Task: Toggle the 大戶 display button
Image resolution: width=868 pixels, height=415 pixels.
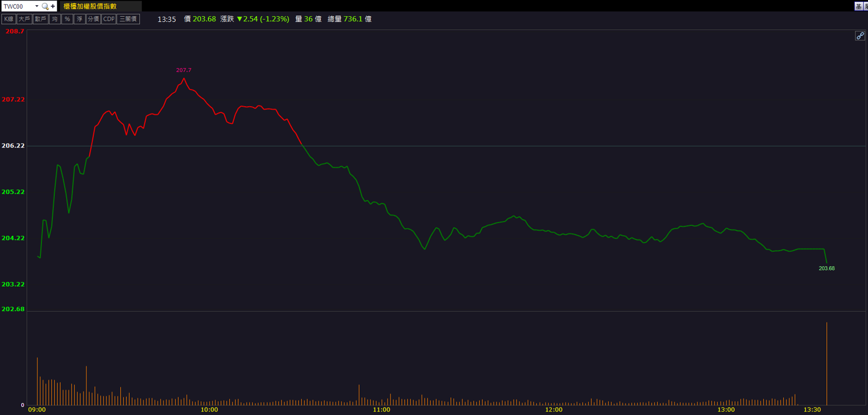Action: tap(24, 19)
